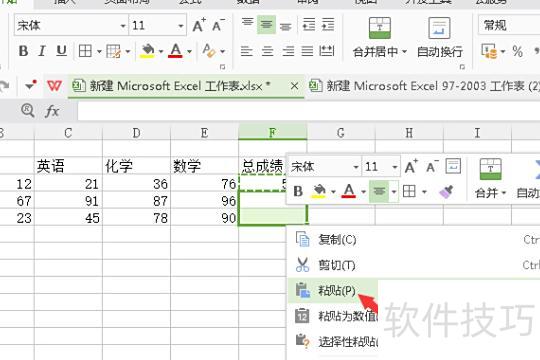The width and height of the screenshot is (540, 360).
Task: Toggle Bold in the main ribbon
Action: pyautogui.click(x=23, y=51)
